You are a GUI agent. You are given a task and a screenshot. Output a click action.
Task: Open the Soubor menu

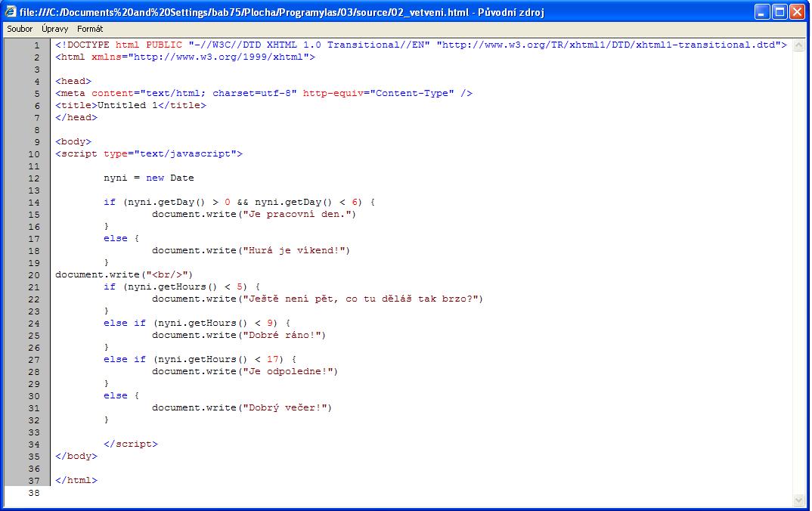click(20, 29)
